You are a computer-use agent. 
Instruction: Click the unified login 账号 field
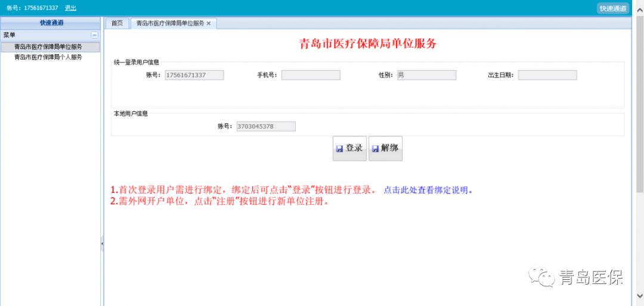pos(194,75)
